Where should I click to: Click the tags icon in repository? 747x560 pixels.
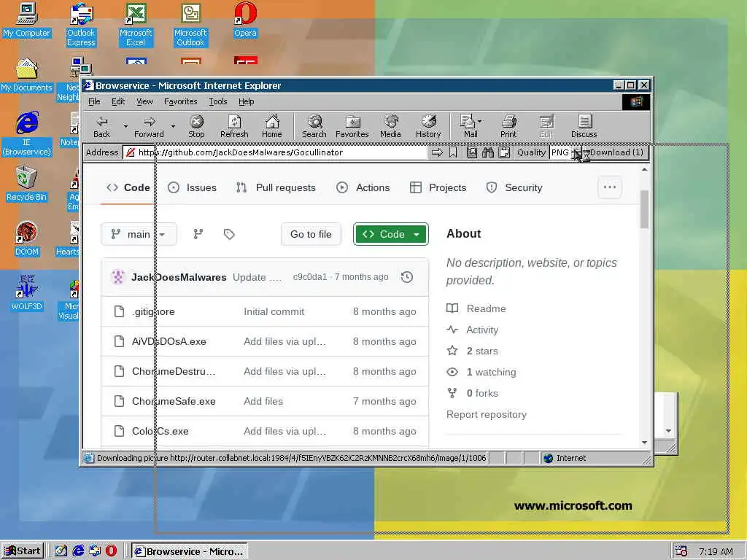pos(229,234)
